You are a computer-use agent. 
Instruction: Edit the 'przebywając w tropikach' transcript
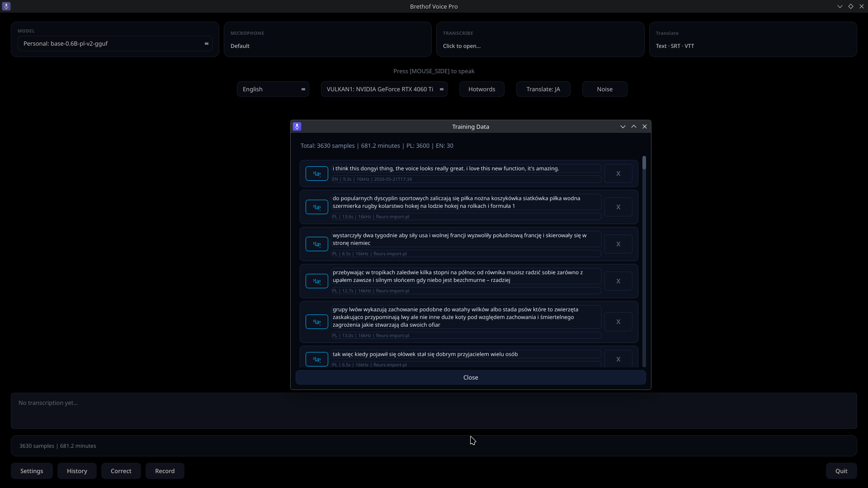pyautogui.click(x=466, y=276)
